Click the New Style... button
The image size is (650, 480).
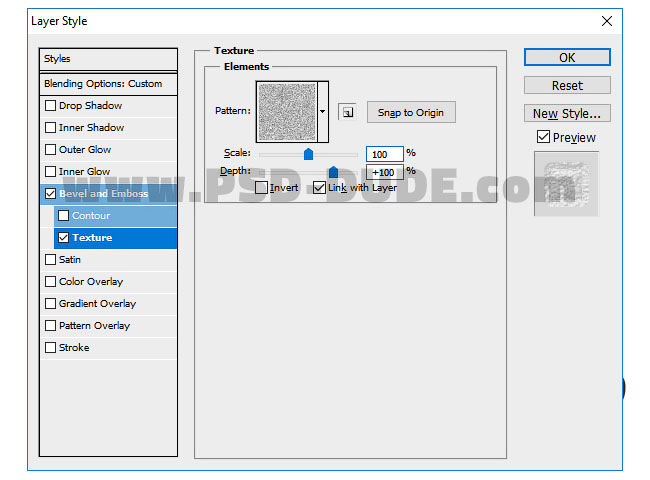[x=567, y=113]
